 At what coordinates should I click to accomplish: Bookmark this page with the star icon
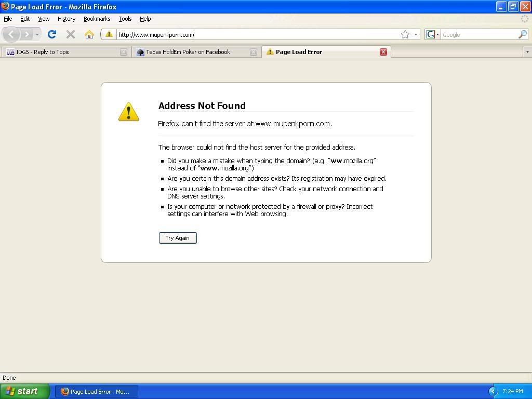[x=405, y=34]
